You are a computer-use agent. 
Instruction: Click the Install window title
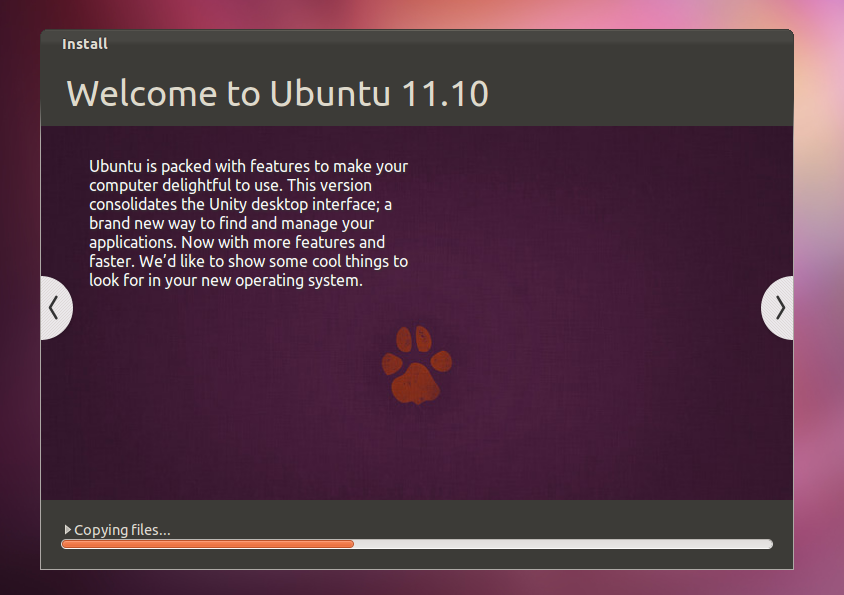coord(85,44)
